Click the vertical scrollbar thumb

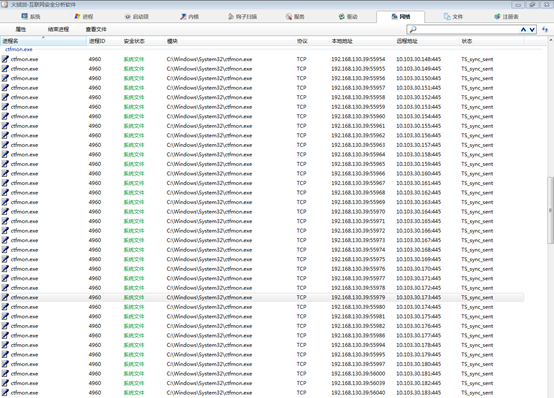(x=550, y=210)
